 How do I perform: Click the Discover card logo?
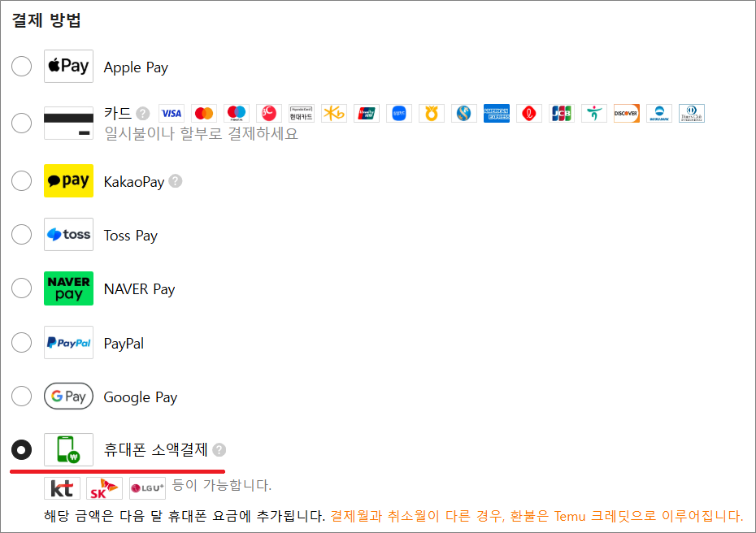[x=627, y=113]
